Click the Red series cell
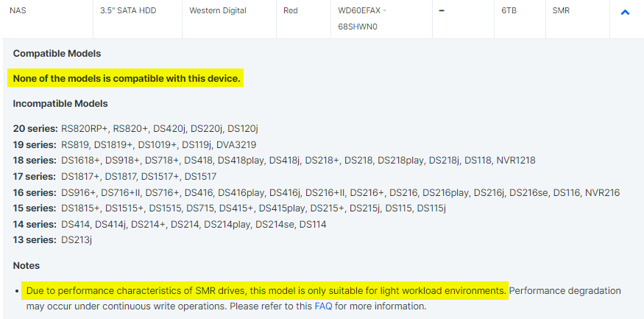The height and width of the screenshot is (319, 644). pyautogui.click(x=291, y=11)
